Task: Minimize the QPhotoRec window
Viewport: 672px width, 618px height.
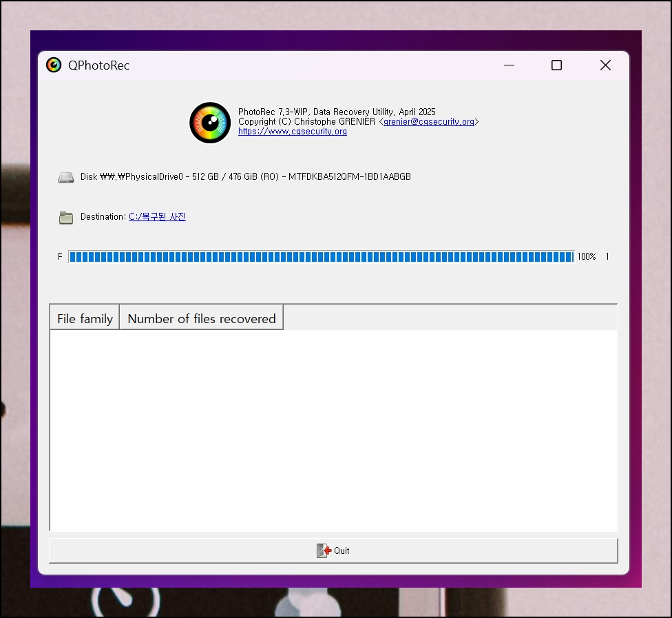Action: point(509,65)
